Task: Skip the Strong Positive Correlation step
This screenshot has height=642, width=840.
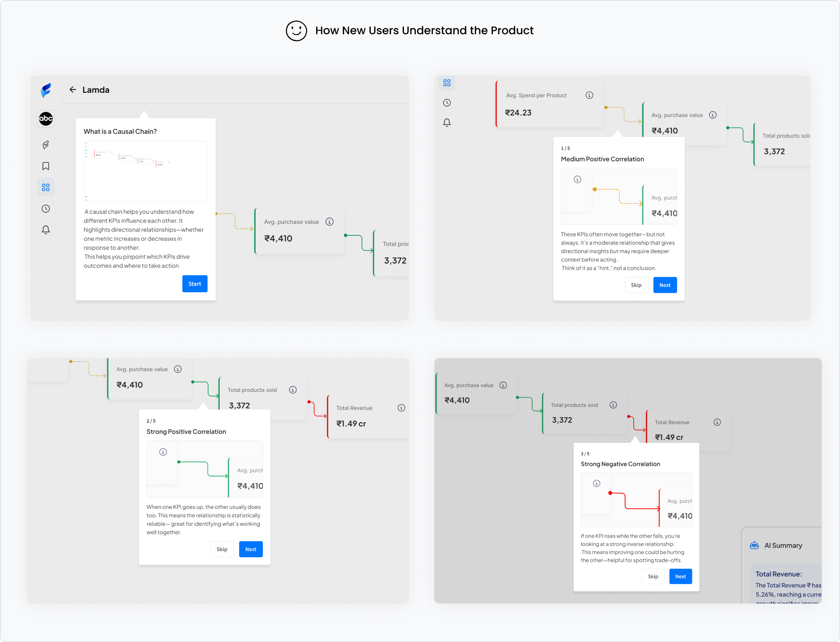Action: coord(222,549)
